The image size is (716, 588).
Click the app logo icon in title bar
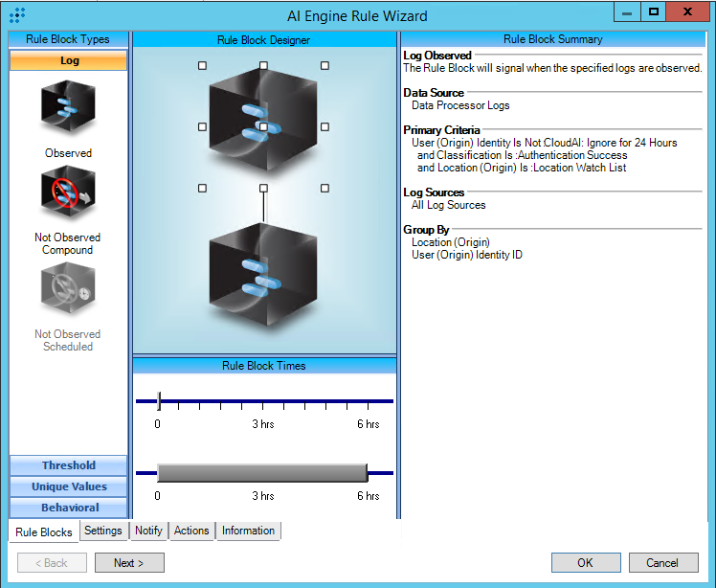16,15
